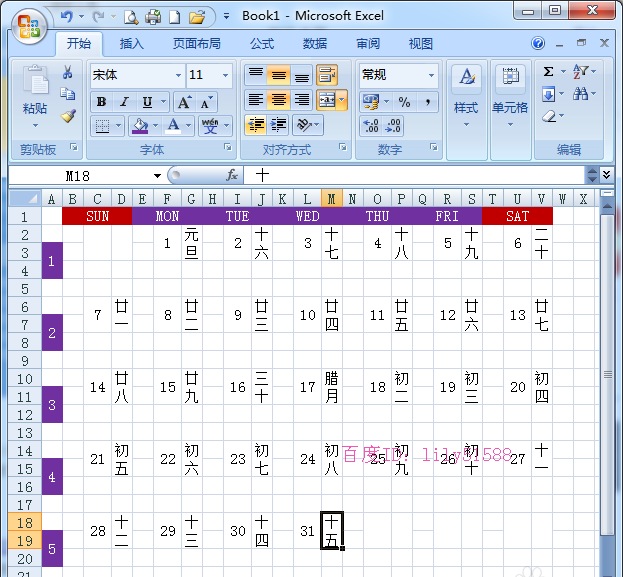Pick fill color bucket swatch
Image resolution: width=623 pixels, height=577 pixels.
tap(140, 126)
